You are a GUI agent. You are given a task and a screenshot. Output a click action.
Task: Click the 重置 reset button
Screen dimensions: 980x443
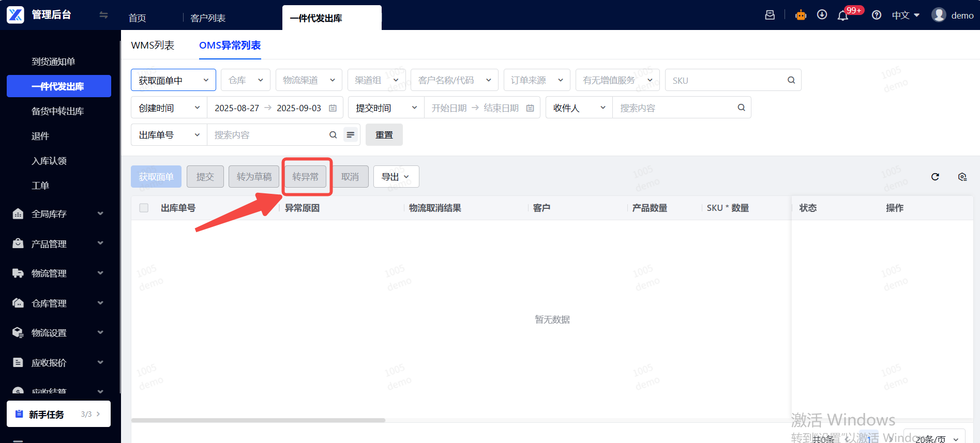384,135
